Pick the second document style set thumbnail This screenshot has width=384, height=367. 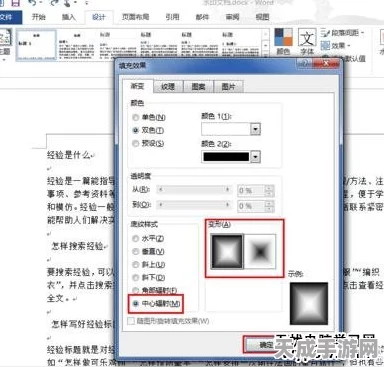pos(77,45)
